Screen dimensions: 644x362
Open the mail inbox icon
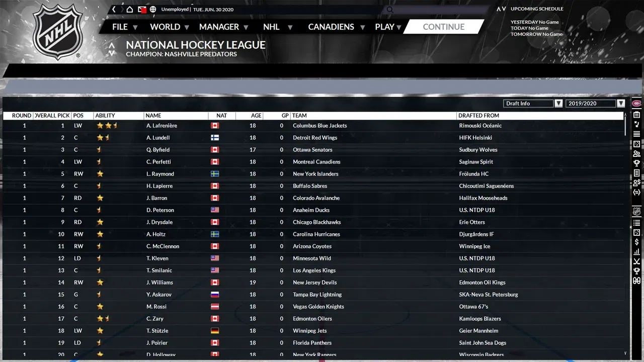[142, 10]
